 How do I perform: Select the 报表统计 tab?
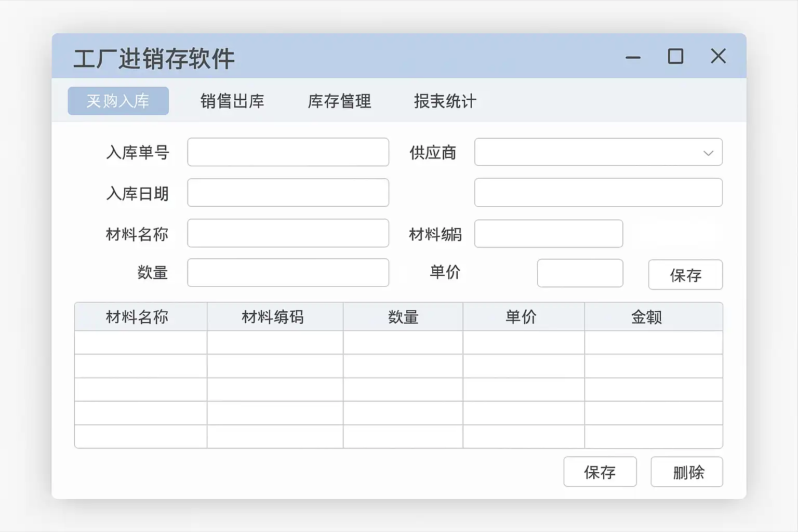click(445, 101)
